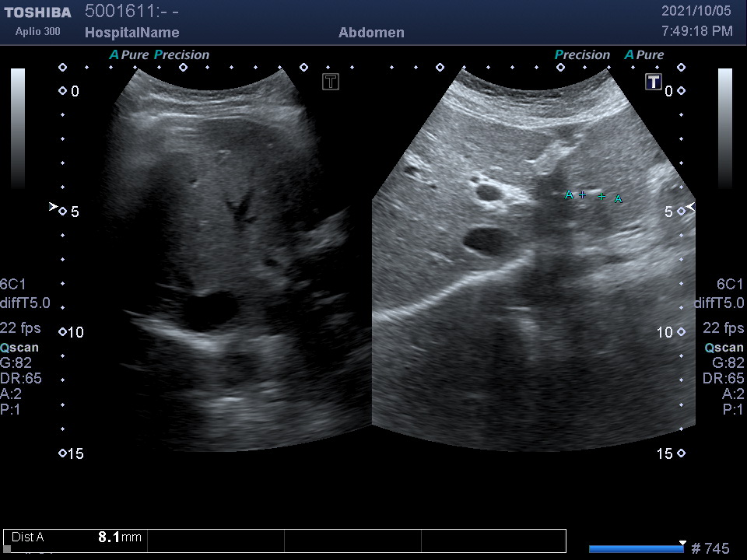Click the inactive T marker on left image
This screenshot has height=560, width=747.
pos(331,82)
